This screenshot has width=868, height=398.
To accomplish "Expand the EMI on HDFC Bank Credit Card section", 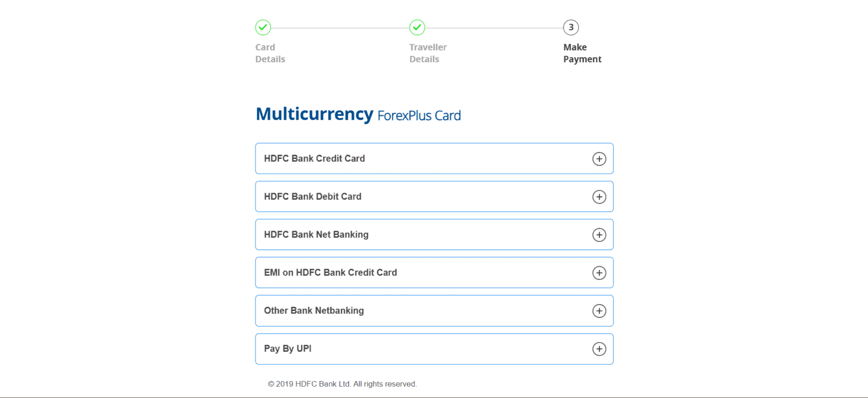I will 434,272.
